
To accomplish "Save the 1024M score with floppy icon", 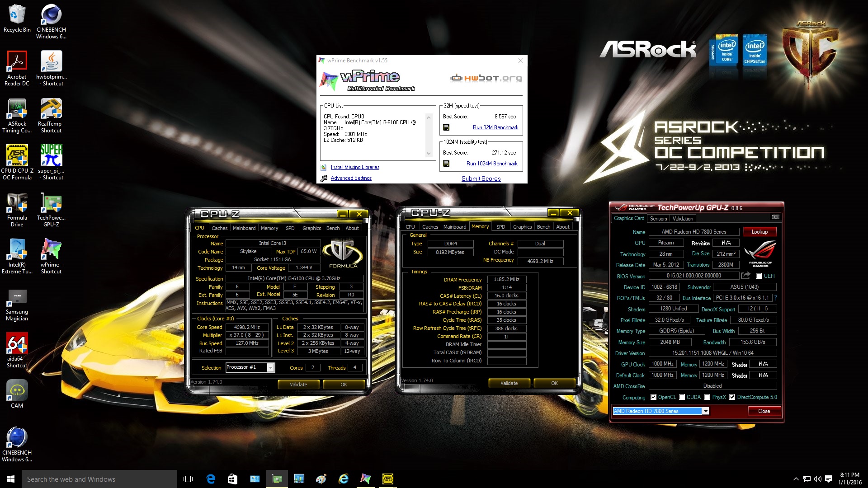I will (446, 164).
